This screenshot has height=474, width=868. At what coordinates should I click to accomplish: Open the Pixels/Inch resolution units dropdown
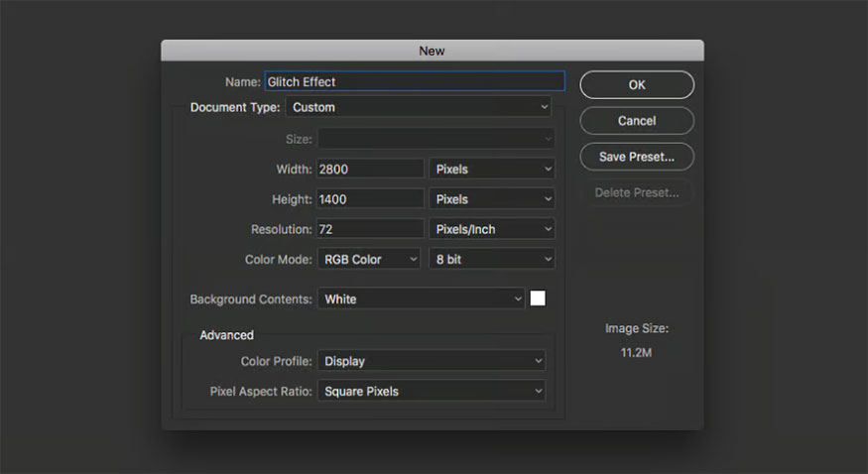[x=492, y=229]
